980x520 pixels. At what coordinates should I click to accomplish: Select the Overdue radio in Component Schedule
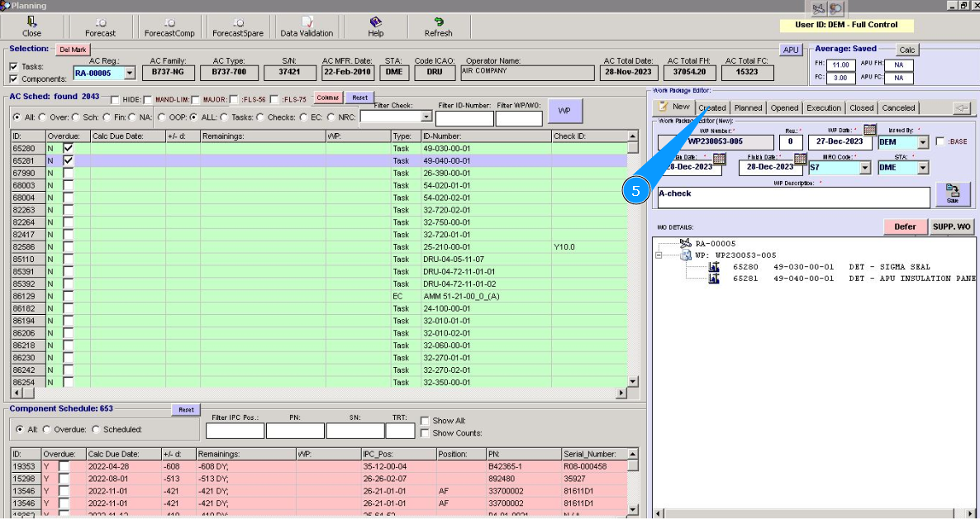pos(46,430)
